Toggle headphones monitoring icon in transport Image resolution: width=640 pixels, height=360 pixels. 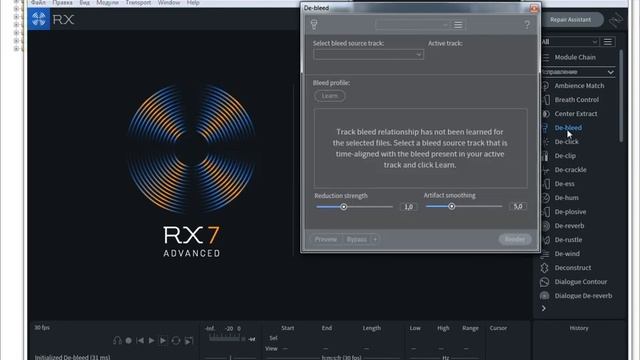click(x=117, y=340)
